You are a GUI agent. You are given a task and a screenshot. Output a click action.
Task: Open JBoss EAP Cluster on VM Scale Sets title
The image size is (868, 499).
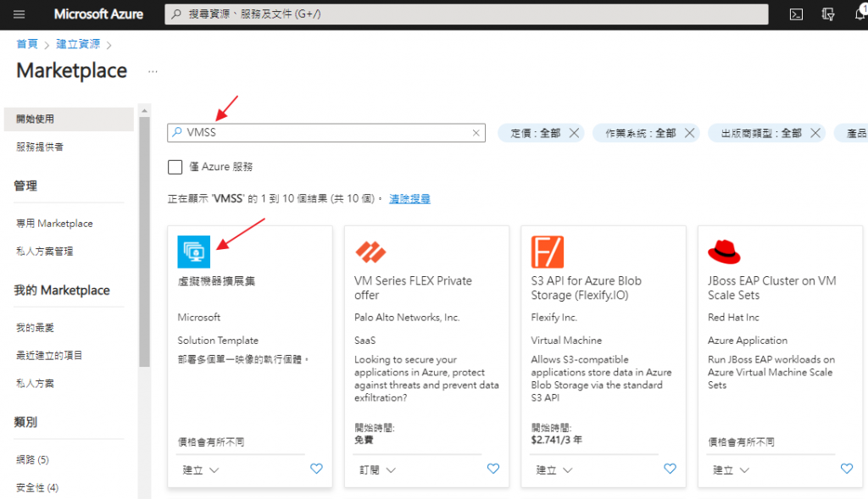771,288
